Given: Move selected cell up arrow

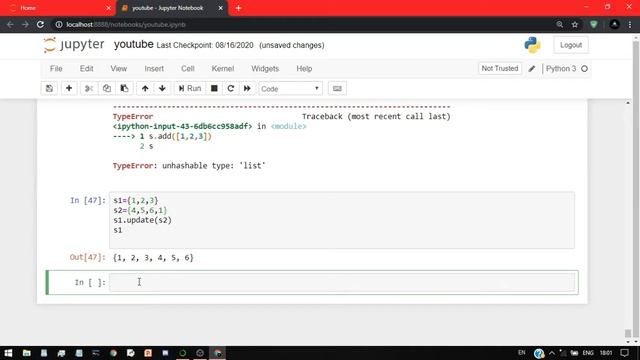Looking at the screenshot, I should pyautogui.click(x=145, y=89).
